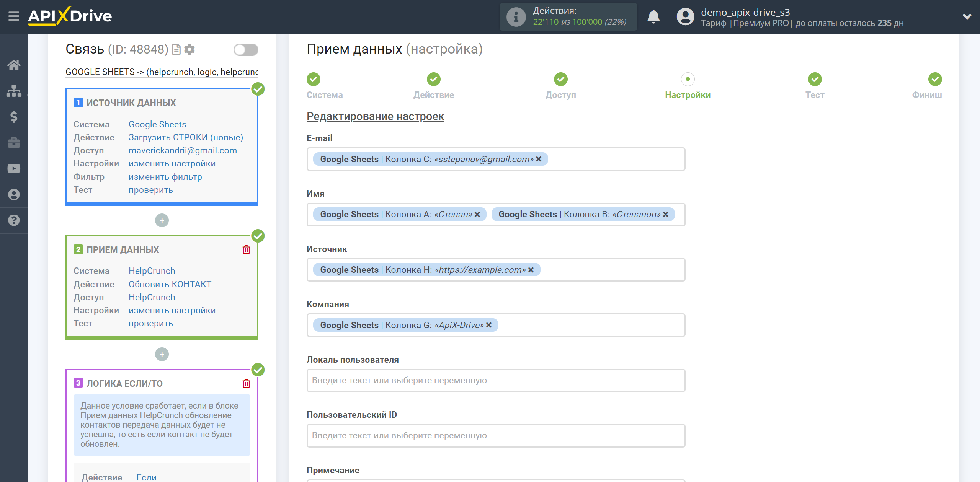Viewport: 980px width, 482px height.
Task: Go to the Финиш step
Action: (935, 80)
